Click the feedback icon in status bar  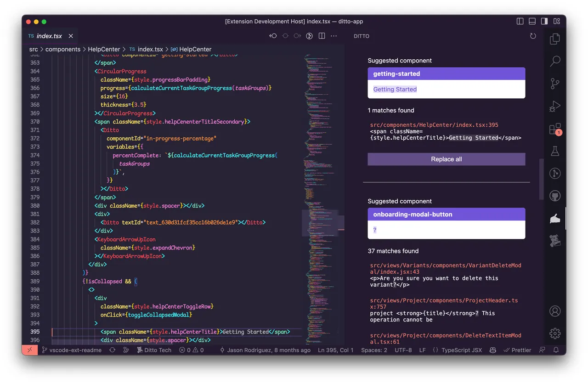coord(542,350)
